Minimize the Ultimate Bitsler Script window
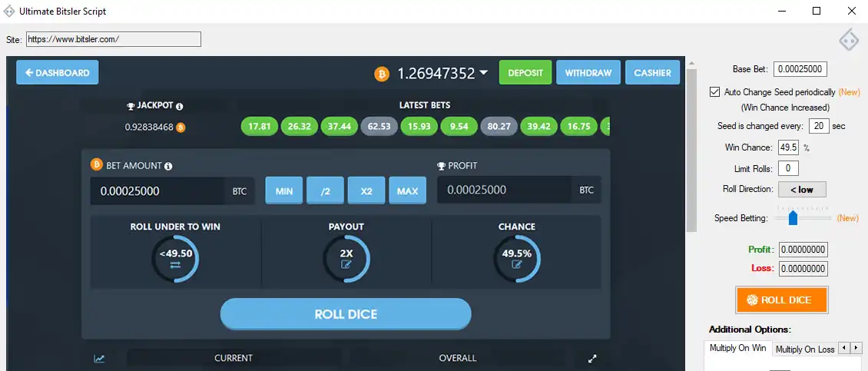Screen dimensions: 868x371 782,11
